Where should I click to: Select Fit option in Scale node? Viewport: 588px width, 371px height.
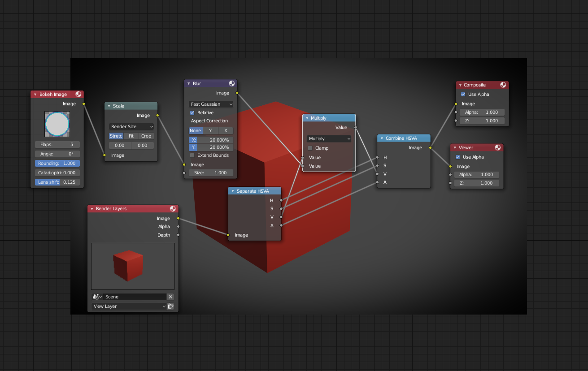[x=131, y=136]
